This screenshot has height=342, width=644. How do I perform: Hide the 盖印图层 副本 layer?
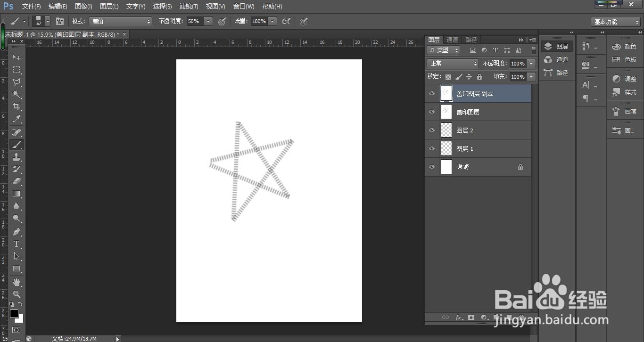pyautogui.click(x=431, y=93)
